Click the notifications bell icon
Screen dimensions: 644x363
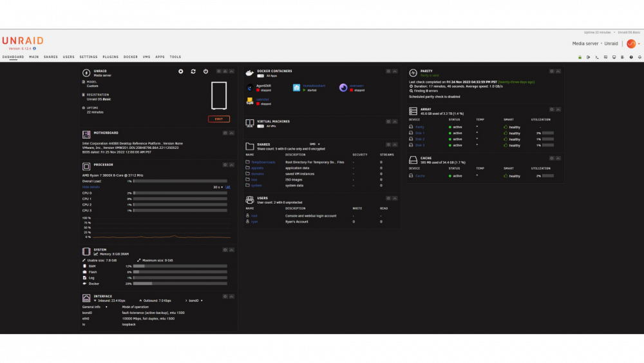639,57
